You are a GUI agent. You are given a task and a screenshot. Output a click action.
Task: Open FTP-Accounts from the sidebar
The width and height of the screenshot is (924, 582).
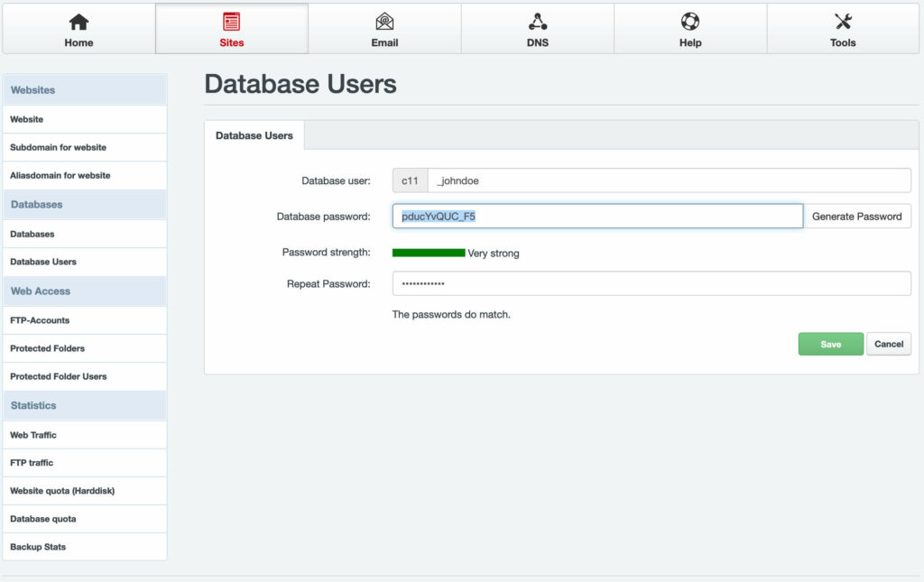84,319
